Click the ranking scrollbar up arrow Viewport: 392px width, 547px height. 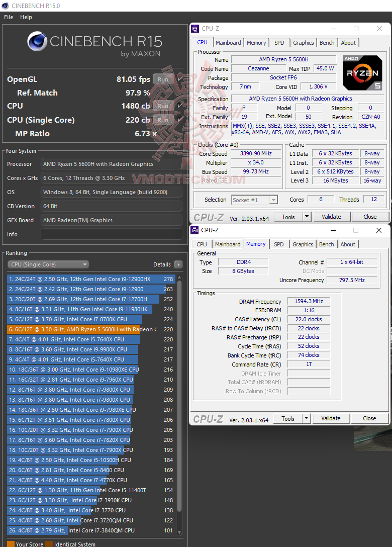(x=179, y=277)
